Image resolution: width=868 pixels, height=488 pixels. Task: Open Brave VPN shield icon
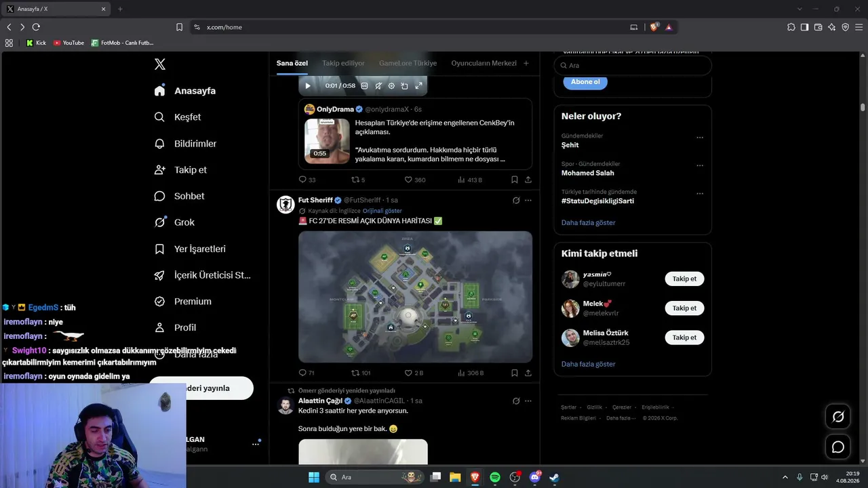846,27
